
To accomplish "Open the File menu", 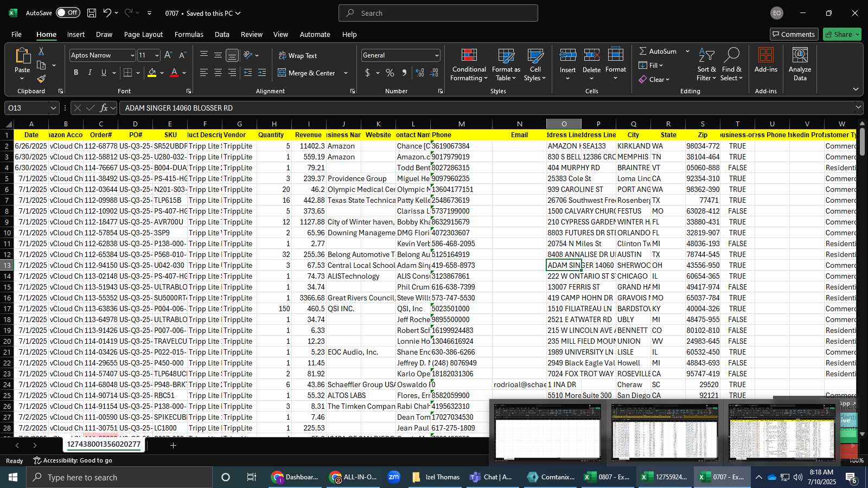I will 16,34.
